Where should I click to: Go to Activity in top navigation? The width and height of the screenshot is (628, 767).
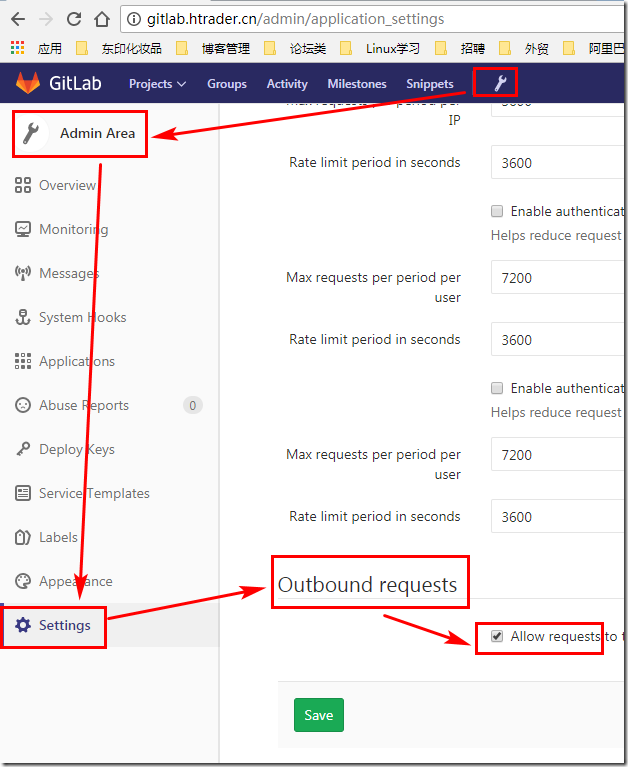click(x=287, y=84)
